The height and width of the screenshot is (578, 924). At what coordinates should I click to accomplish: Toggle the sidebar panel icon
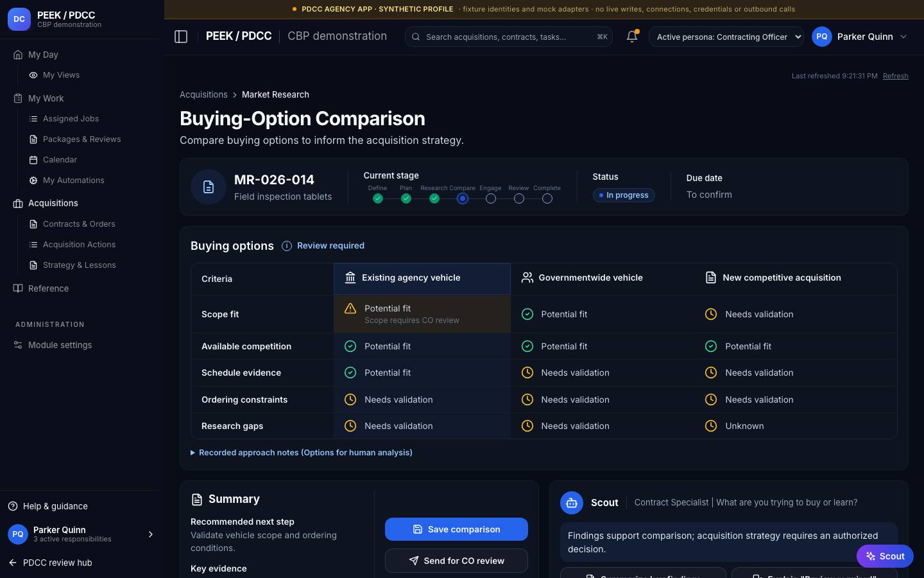(181, 37)
